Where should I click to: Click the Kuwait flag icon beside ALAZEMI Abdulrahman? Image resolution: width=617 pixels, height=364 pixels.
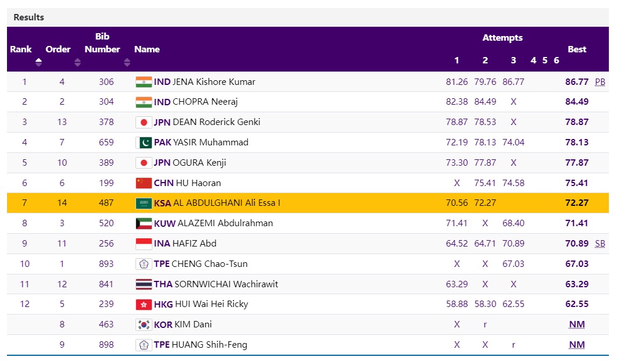point(143,223)
